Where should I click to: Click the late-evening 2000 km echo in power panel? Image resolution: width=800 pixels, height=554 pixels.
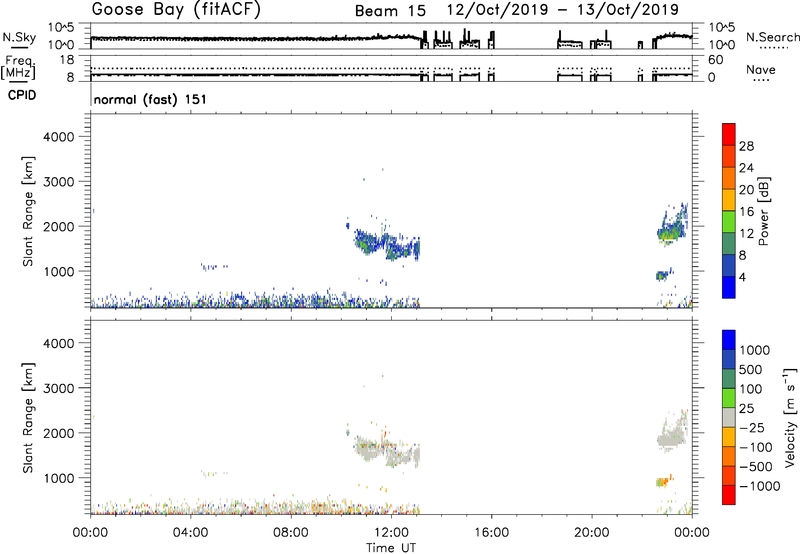672,224
